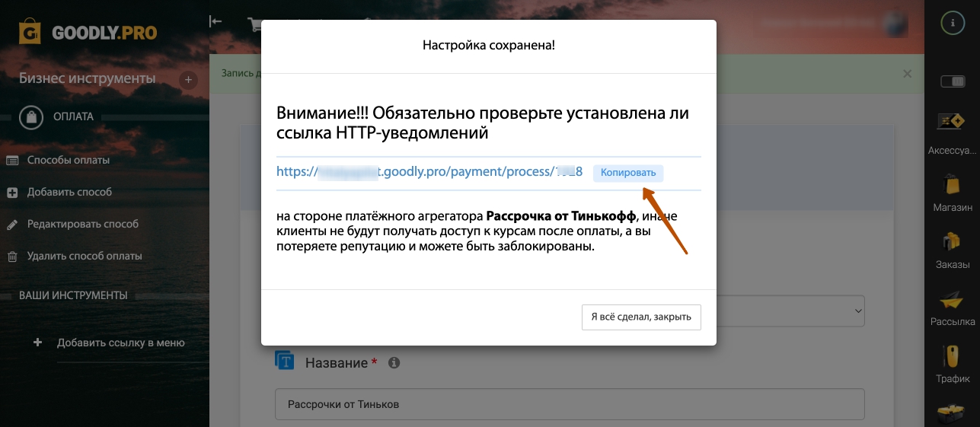Collapse the sidebar with arrow icon
Image resolution: width=980 pixels, height=427 pixels.
215,21
